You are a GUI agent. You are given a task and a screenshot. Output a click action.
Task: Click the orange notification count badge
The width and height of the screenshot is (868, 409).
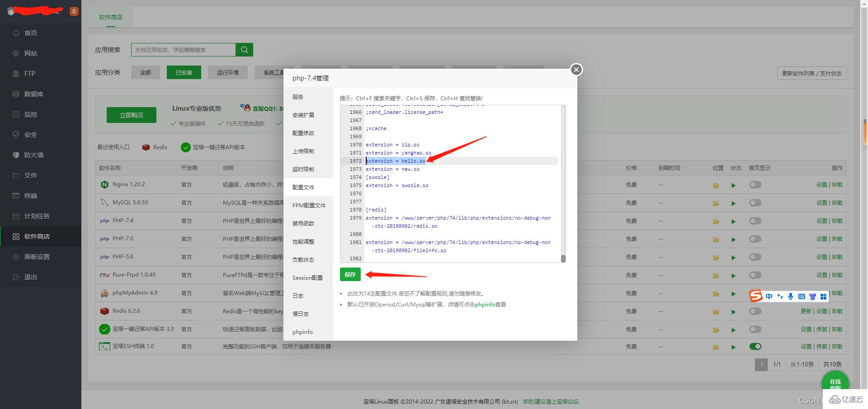click(x=74, y=11)
